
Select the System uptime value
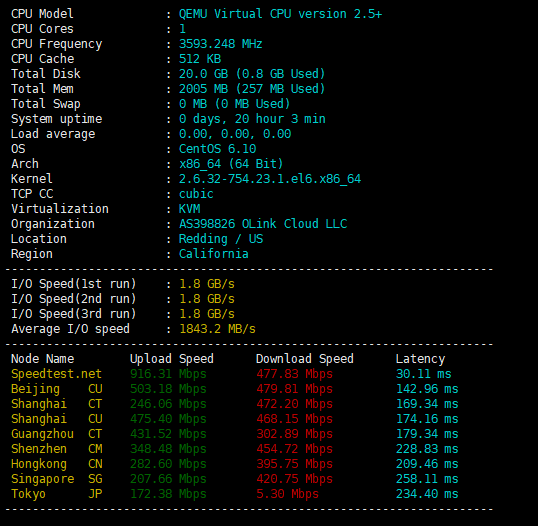[x=252, y=119]
